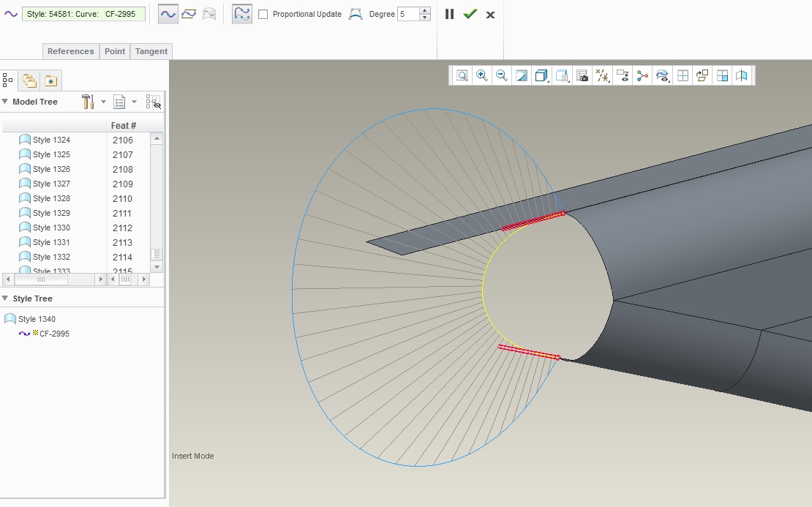The image size is (812, 507).
Task: Open the Saved Orientations icon
Action: [x=562, y=75]
